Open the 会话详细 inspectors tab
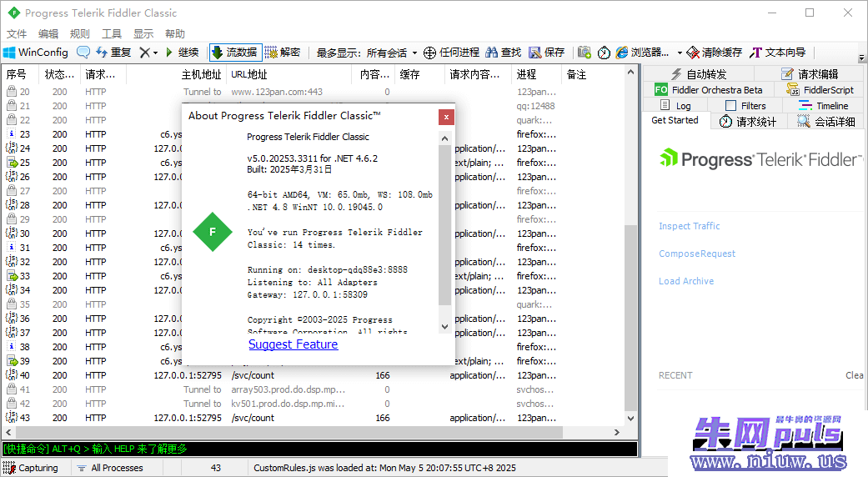The height and width of the screenshot is (477, 868). coord(825,122)
